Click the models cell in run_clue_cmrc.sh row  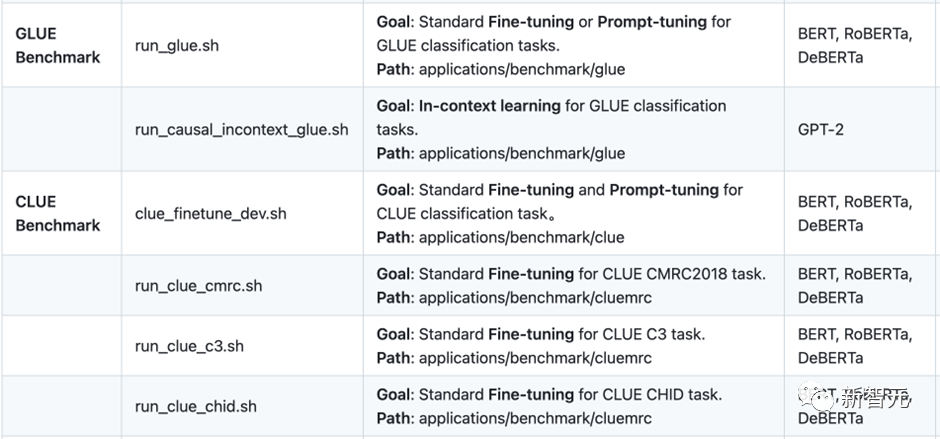(x=854, y=285)
